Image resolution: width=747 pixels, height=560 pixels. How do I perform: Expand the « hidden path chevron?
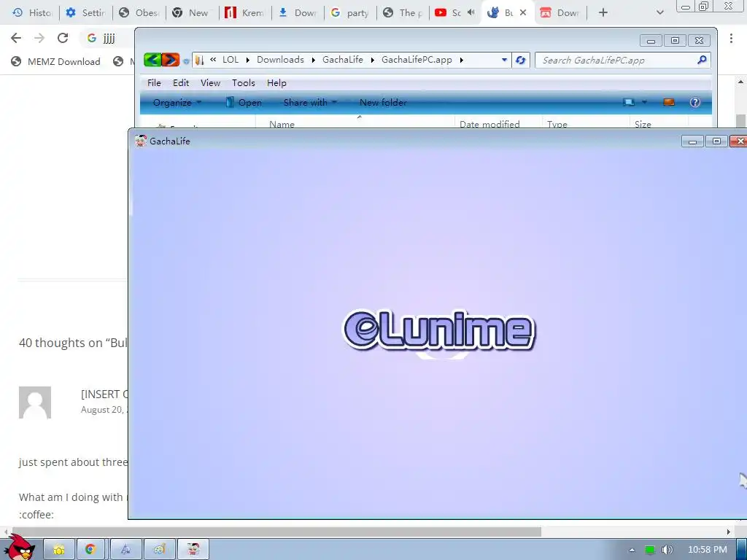pyautogui.click(x=213, y=60)
